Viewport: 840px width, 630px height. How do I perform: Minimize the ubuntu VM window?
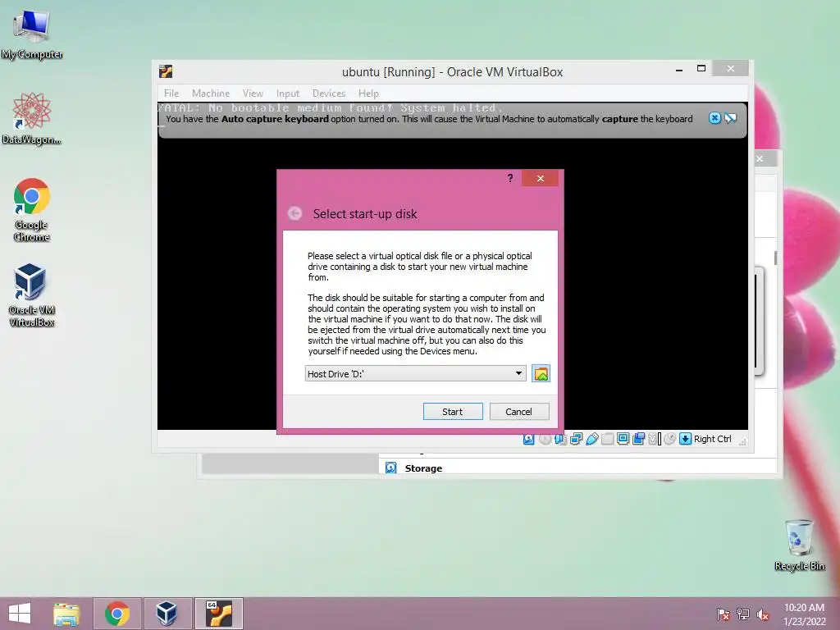(679, 70)
